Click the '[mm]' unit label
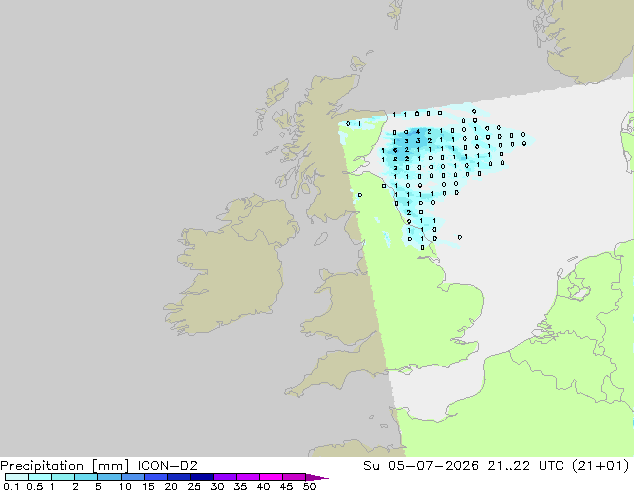Image resolution: width=634 pixels, height=490 pixels. (110, 466)
